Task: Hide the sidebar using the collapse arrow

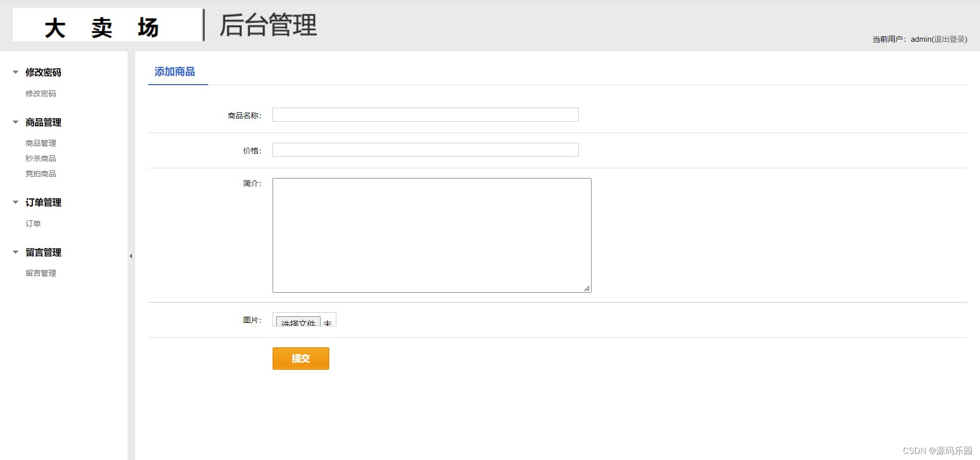Action: click(x=131, y=257)
